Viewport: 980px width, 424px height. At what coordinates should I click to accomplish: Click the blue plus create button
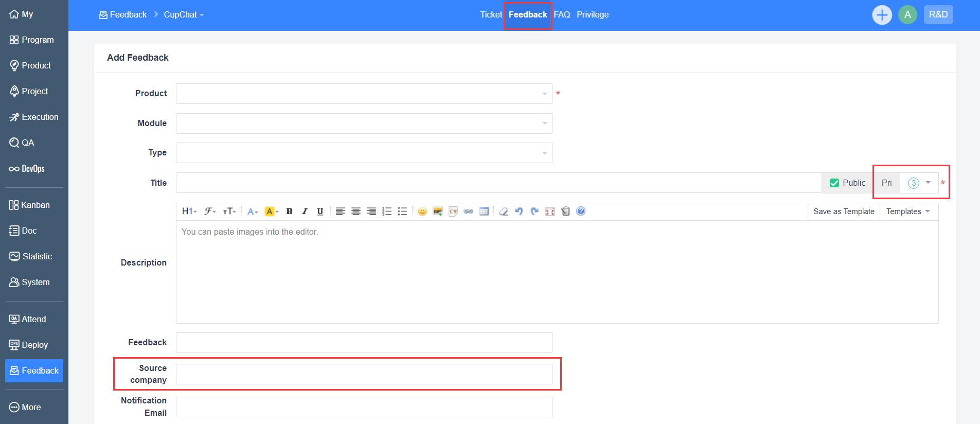(x=882, y=15)
